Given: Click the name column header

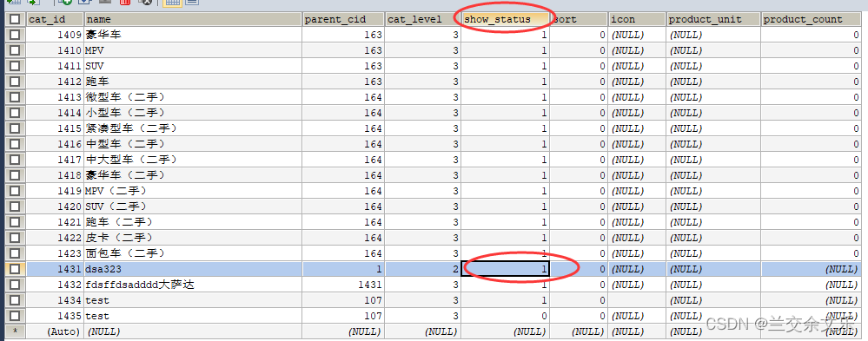Looking at the screenshot, I should (x=193, y=19).
